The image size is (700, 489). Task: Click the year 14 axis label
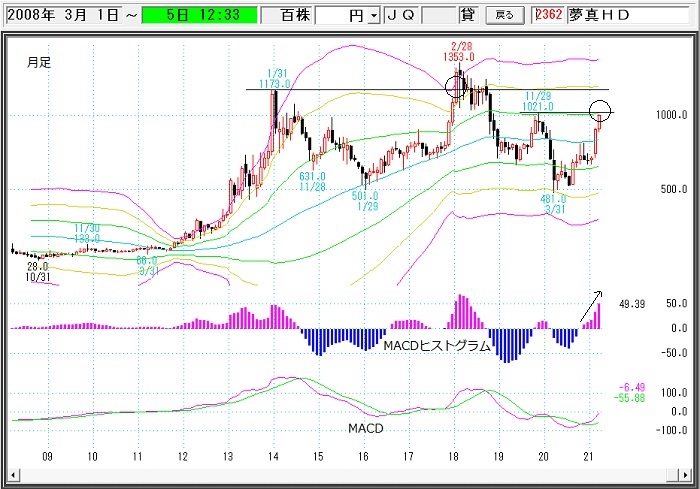[x=273, y=456]
